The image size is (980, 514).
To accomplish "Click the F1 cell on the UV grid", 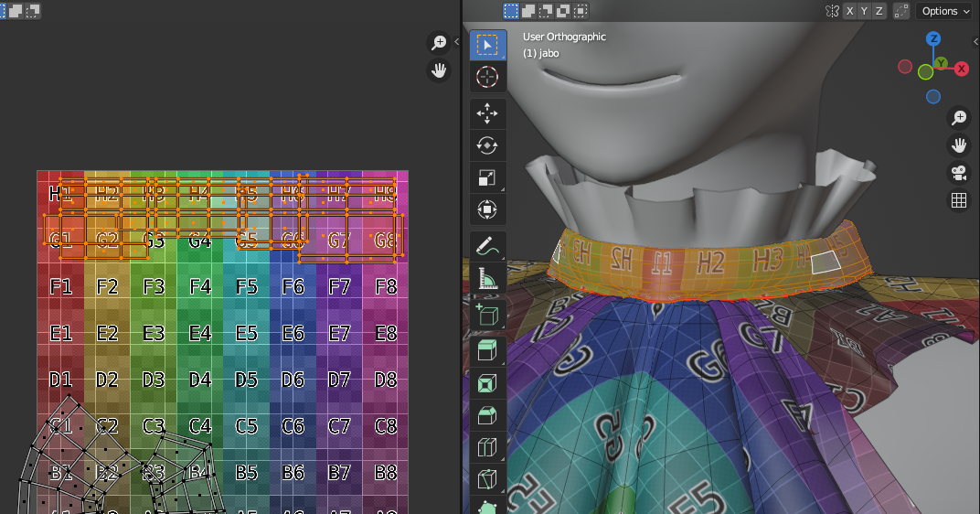I will (x=60, y=286).
